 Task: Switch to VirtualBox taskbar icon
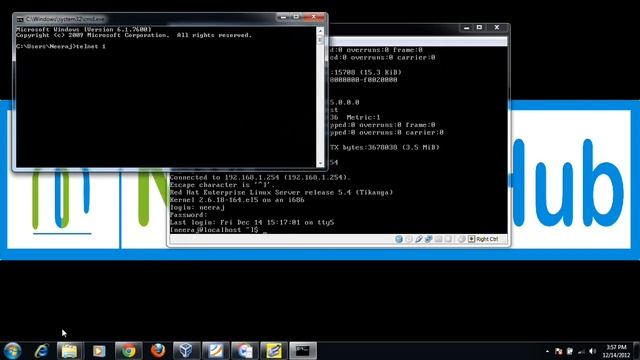click(x=187, y=351)
